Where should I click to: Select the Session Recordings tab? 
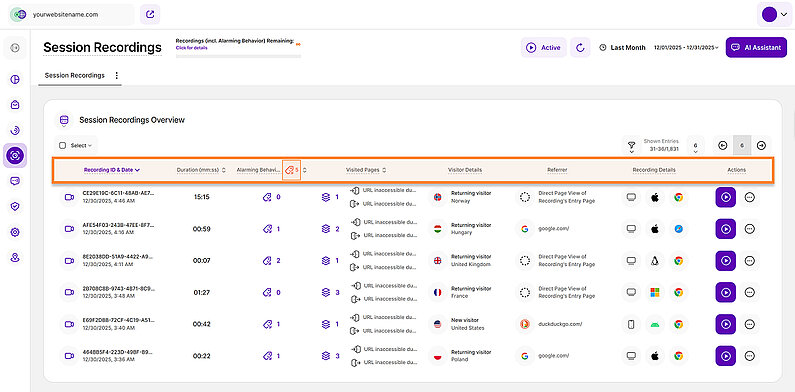(75, 76)
